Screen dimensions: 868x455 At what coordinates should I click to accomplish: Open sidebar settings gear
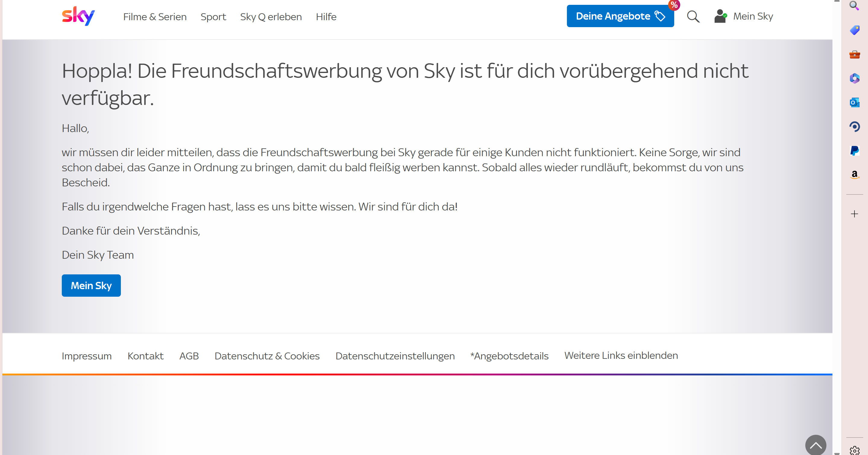(x=854, y=450)
